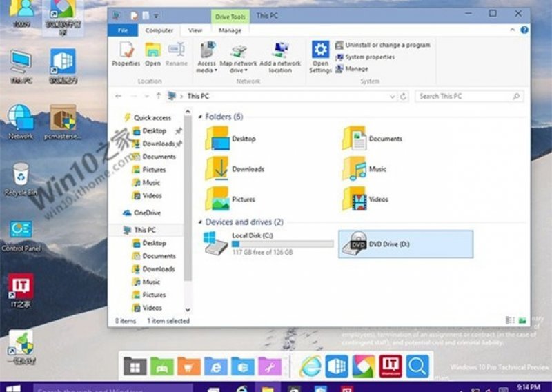Select DVD Drive (D:)
Screen dimensions: 552x392
[406, 244]
